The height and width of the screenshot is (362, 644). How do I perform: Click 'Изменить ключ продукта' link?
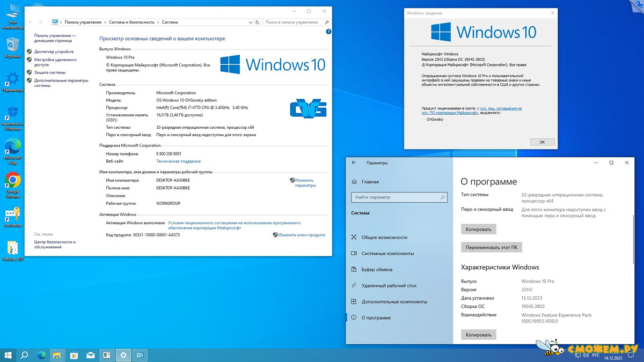pos(302,235)
